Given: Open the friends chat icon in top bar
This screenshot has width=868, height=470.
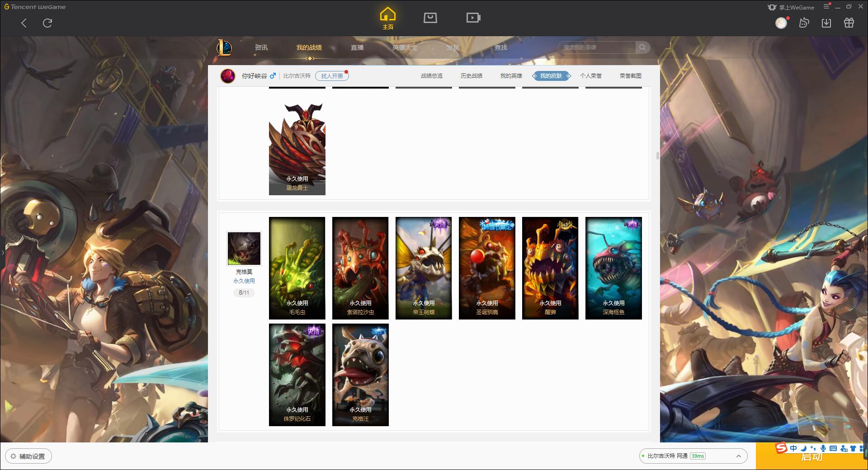Looking at the screenshot, I should click(x=804, y=23).
